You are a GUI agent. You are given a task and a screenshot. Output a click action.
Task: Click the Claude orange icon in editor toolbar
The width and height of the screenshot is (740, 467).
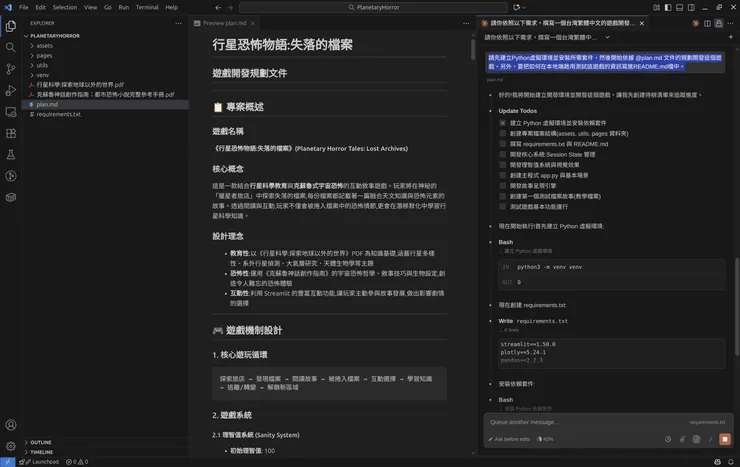695,23
